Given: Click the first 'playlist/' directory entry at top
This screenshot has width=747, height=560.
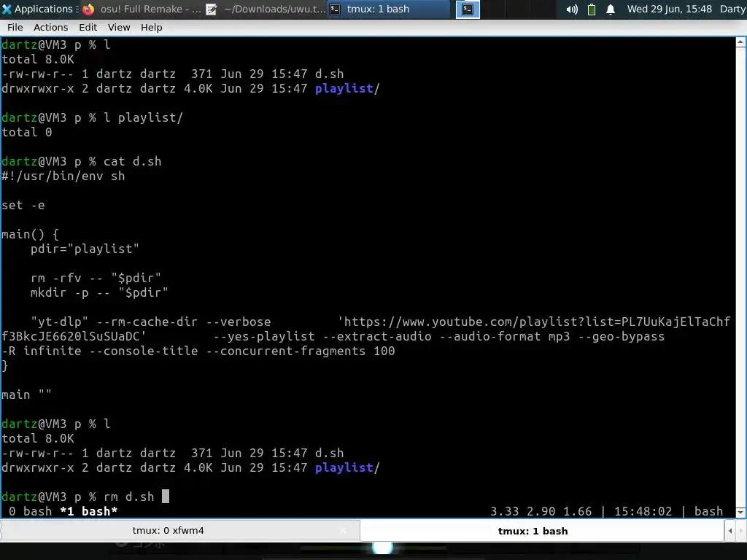Looking at the screenshot, I should (x=347, y=88).
